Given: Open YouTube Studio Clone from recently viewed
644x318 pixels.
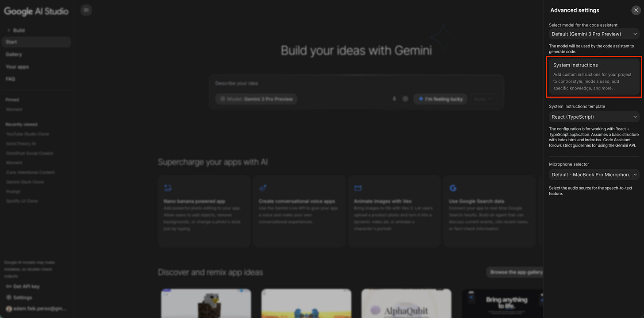Looking at the screenshot, I should click(x=27, y=134).
